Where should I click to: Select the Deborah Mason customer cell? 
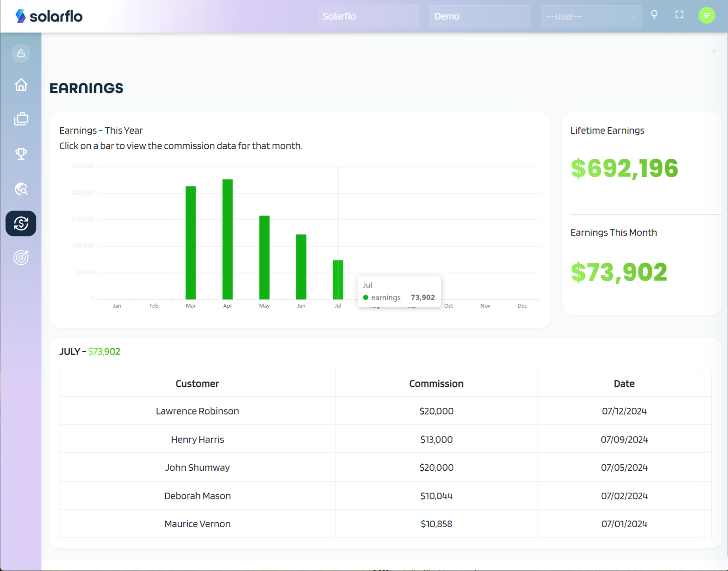click(197, 496)
